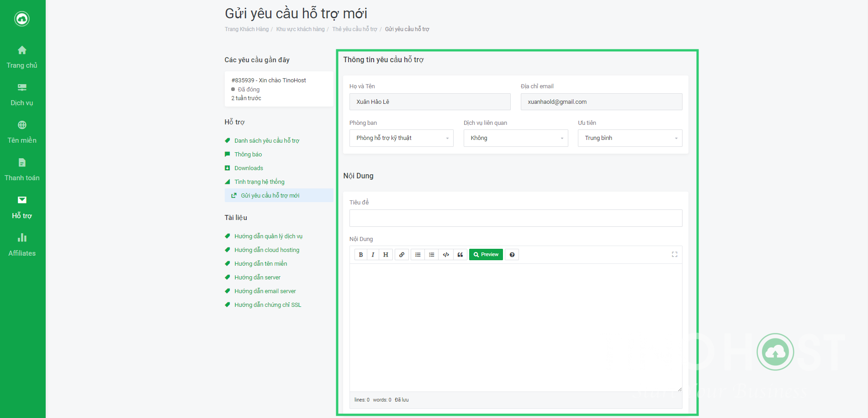Open the Dịch vụ liên quan dropdown
Image resolution: width=868 pixels, height=418 pixels.
tap(516, 138)
